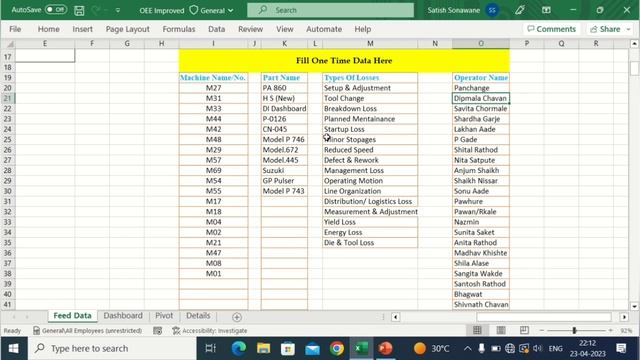This screenshot has height=360, width=640.
Task: Select cell containing M44
Action: 213,119
